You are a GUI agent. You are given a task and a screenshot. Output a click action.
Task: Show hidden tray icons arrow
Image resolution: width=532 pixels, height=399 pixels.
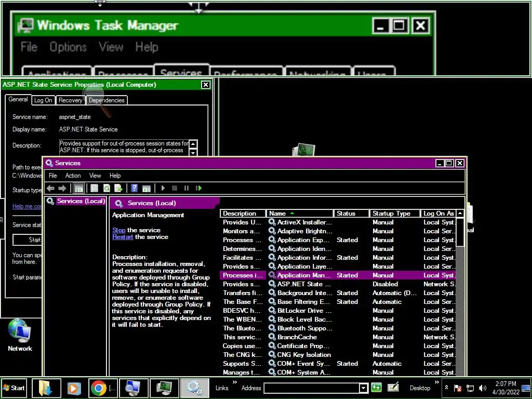[446, 388]
